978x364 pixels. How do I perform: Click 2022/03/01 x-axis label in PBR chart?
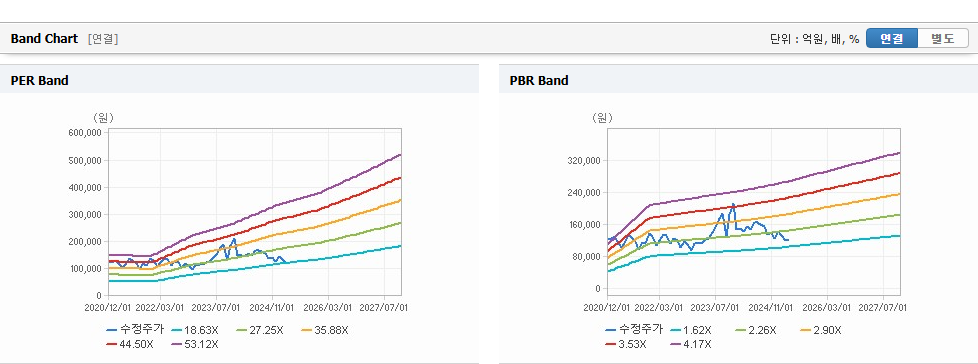point(659,308)
